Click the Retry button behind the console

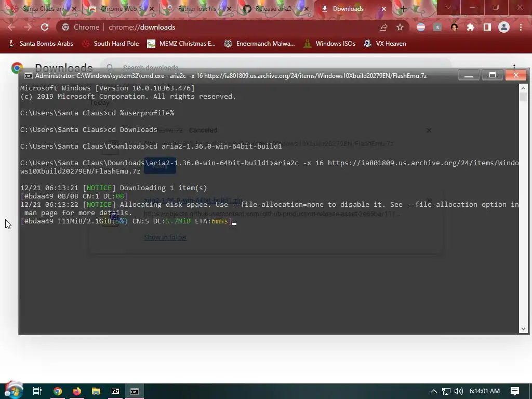(160, 166)
